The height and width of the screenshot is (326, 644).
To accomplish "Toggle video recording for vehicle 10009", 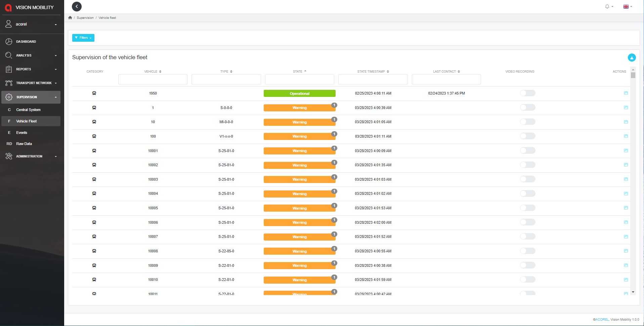I will click(527, 265).
